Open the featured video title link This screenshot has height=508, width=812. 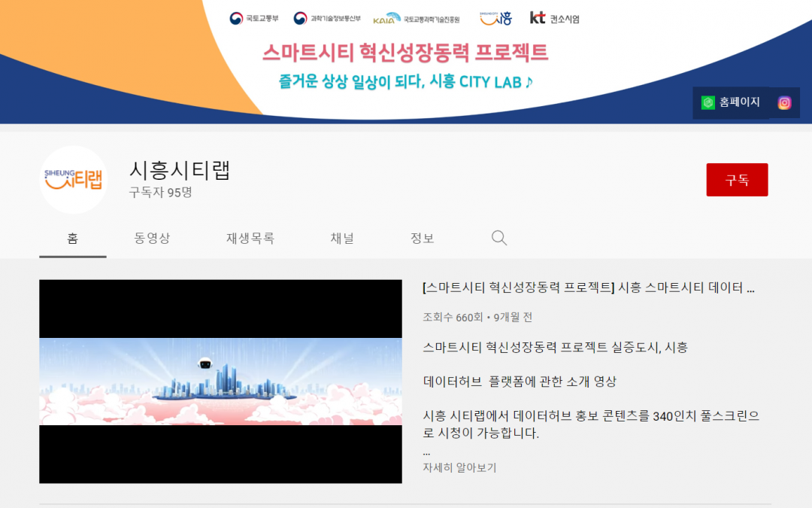click(589, 287)
